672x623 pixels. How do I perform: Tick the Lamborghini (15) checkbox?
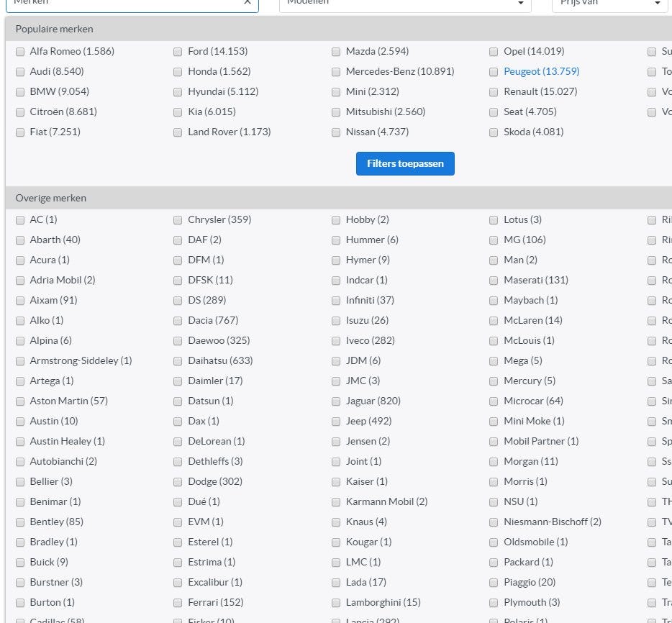[x=336, y=603]
